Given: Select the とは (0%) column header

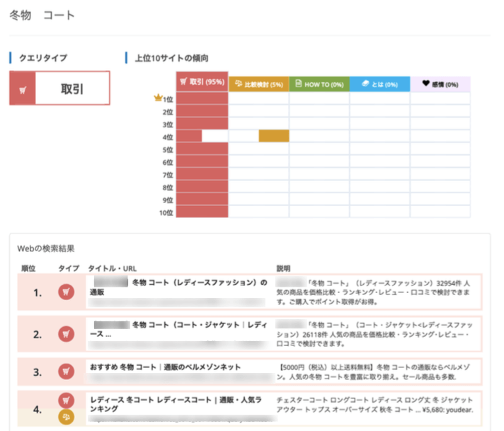Looking at the screenshot, I should (x=379, y=84).
